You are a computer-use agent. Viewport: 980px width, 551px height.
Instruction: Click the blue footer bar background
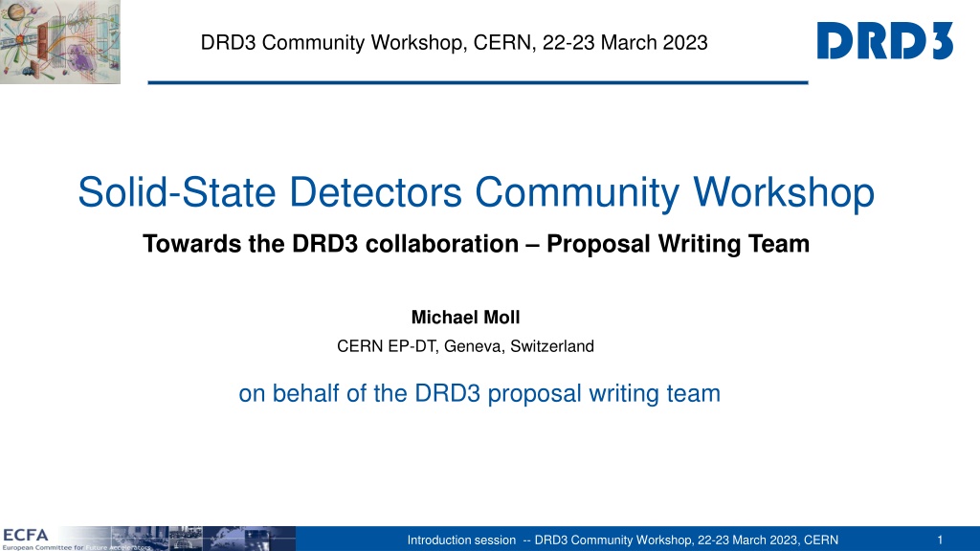[350, 540]
